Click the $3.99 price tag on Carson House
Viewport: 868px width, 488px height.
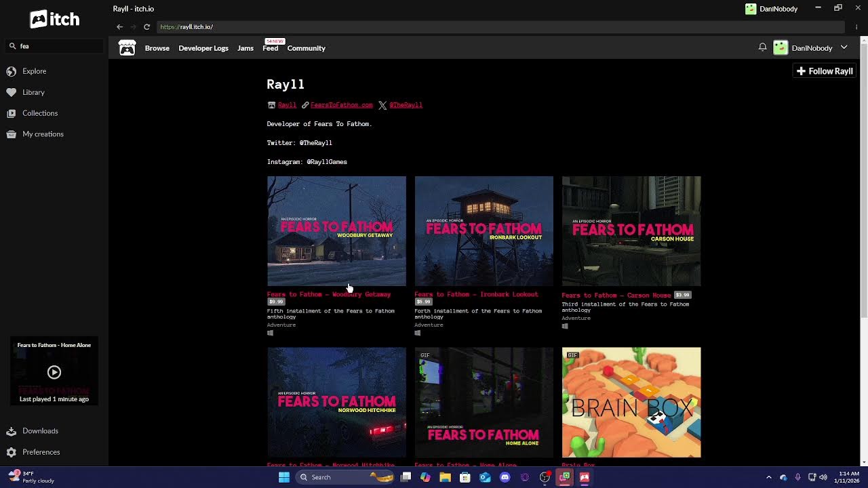682,296
